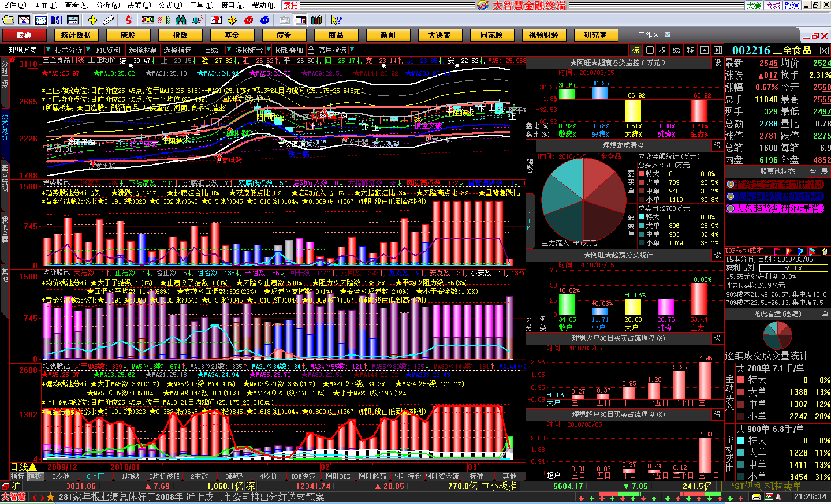831x504 pixels.
Task: Open the folder icon in toolbar
Action: click(8, 20)
